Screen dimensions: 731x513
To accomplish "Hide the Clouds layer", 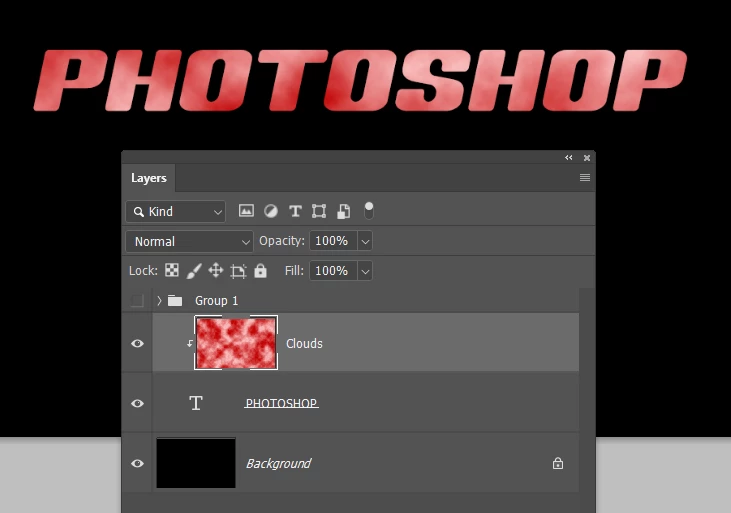I will (137, 344).
